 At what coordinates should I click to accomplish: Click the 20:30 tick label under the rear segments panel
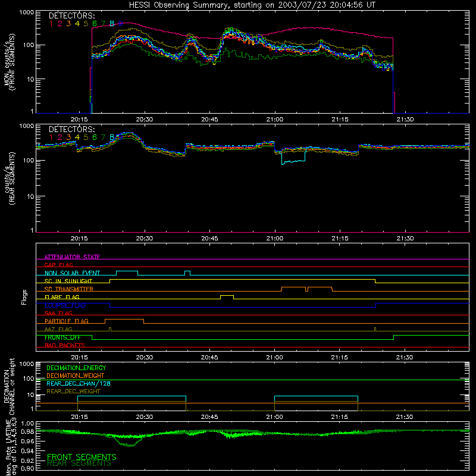[x=145, y=239]
